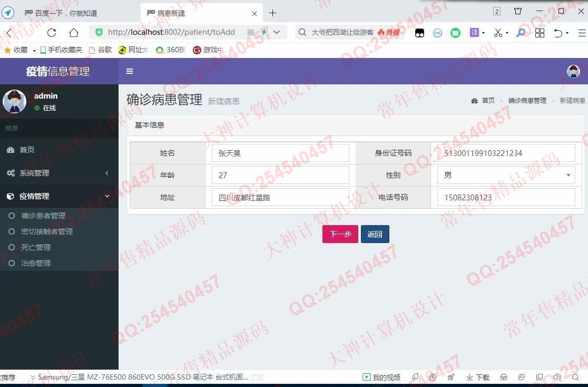Expand the address bar dropdown chevron

(x=277, y=32)
